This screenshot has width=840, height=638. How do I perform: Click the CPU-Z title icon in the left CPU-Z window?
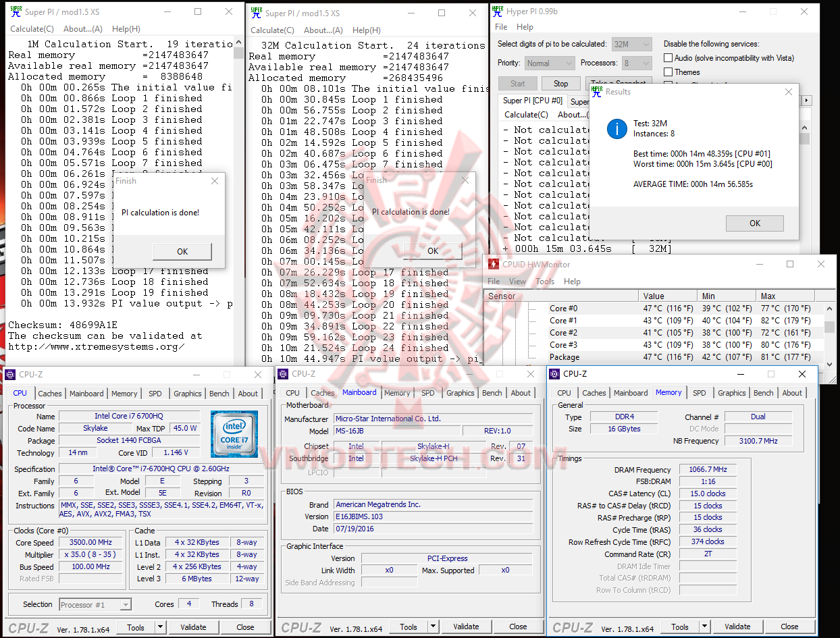11,374
